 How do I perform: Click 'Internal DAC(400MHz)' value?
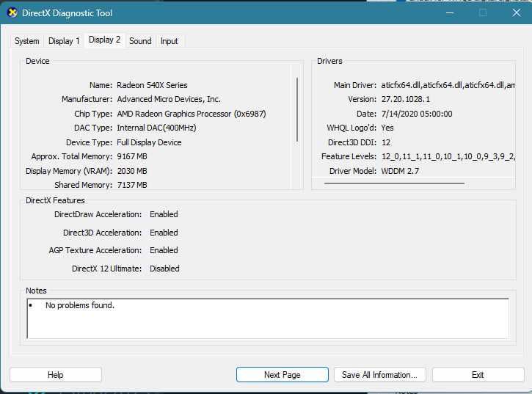[156, 128]
